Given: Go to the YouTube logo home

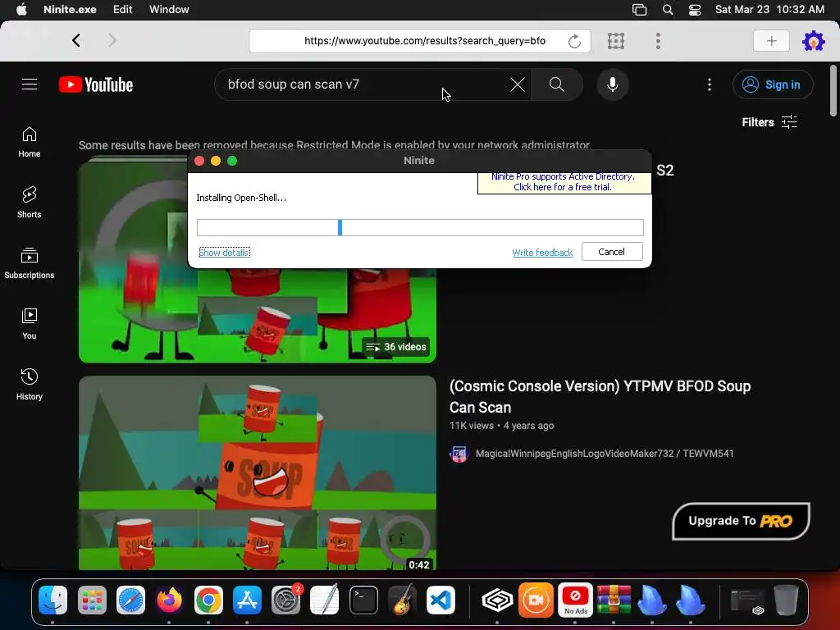Looking at the screenshot, I should pyautogui.click(x=96, y=84).
